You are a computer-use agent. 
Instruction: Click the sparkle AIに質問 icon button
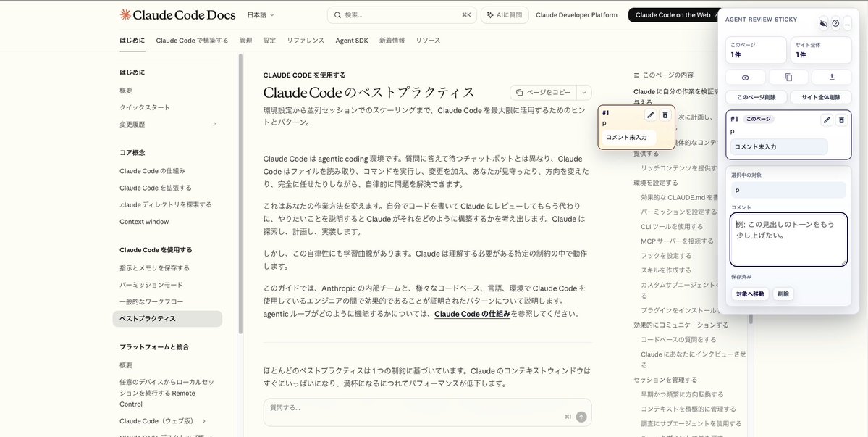[505, 15]
